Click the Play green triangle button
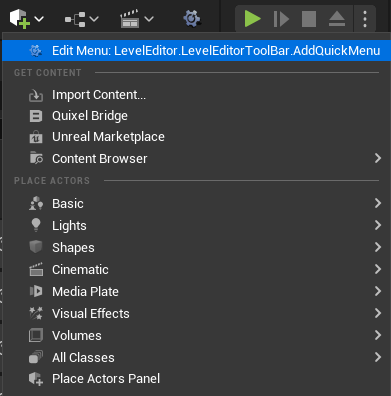The width and height of the screenshot is (391, 396). [252, 19]
